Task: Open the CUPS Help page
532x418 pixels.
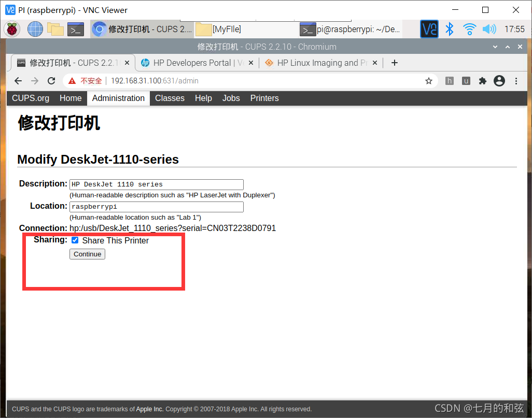Action: click(203, 98)
